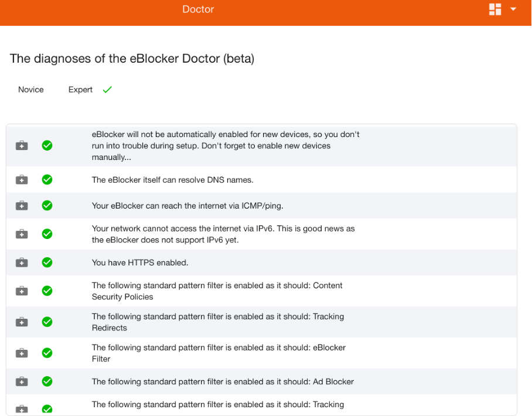This screenshot has height=416, width=532.
Task: Click medical kit icon for Tracking Redirects row
Action: coord(22,322)
